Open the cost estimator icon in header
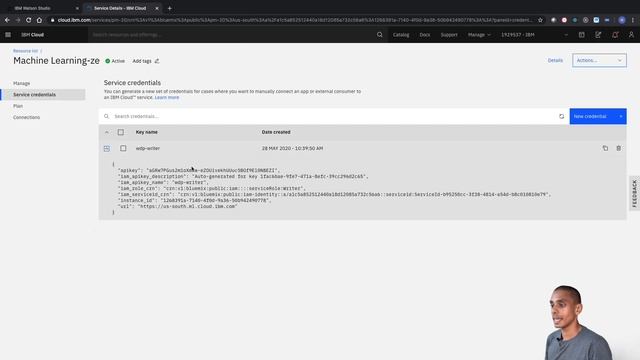Viewport: 640px width, 360px height. (582, 35)
